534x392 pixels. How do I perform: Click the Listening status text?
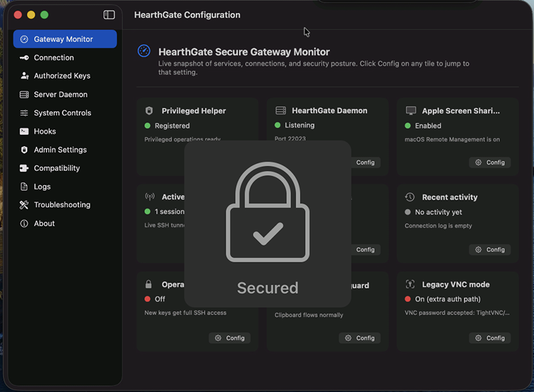(300, 126)
